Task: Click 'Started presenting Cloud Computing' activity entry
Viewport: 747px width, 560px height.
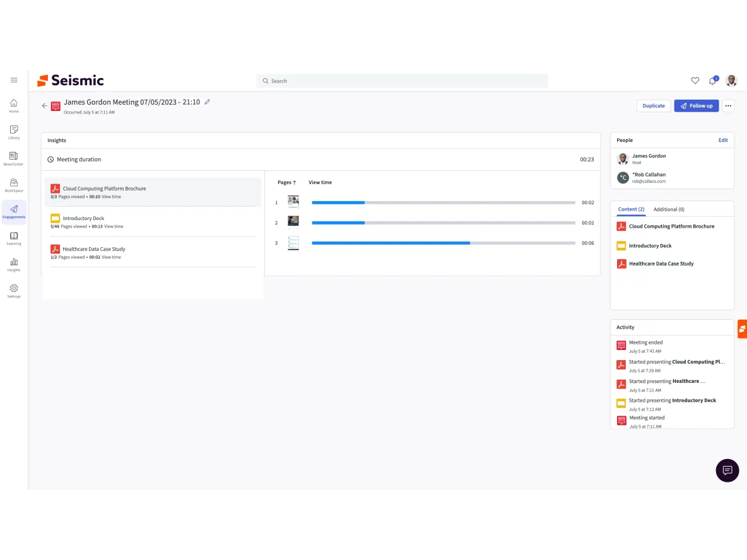Action: 672,366
